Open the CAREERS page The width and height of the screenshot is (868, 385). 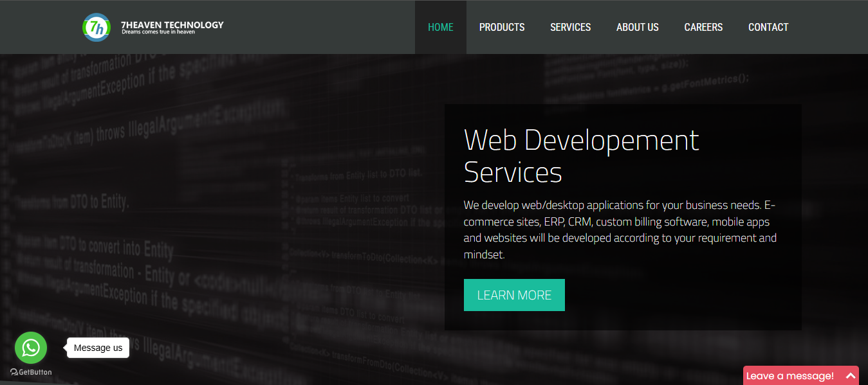coord(703,27)
